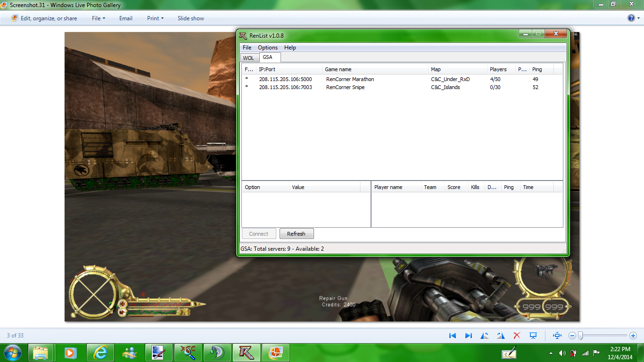
Task: Delete the current photo with red X
Action: [517, 336]
